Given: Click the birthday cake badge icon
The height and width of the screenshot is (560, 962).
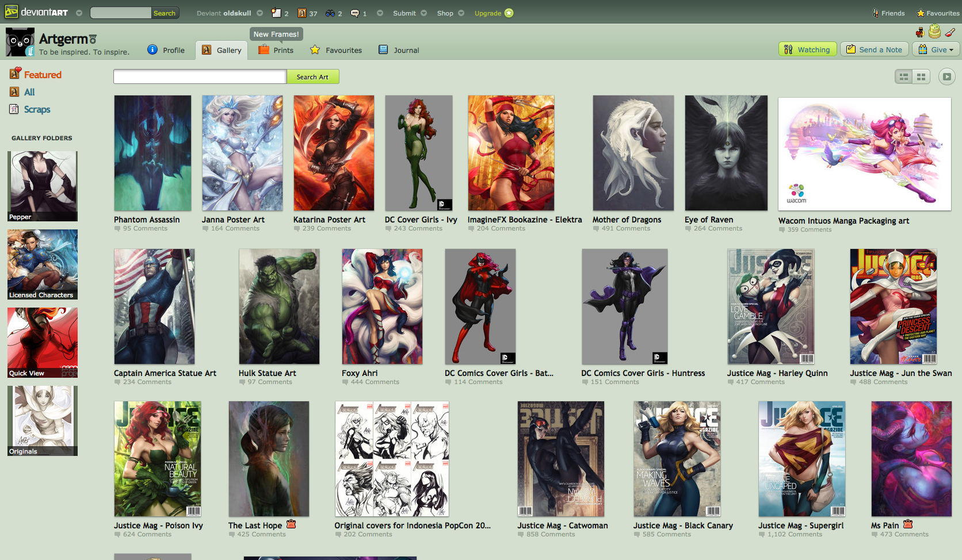Looking at the screenshot, I should 935,30.
